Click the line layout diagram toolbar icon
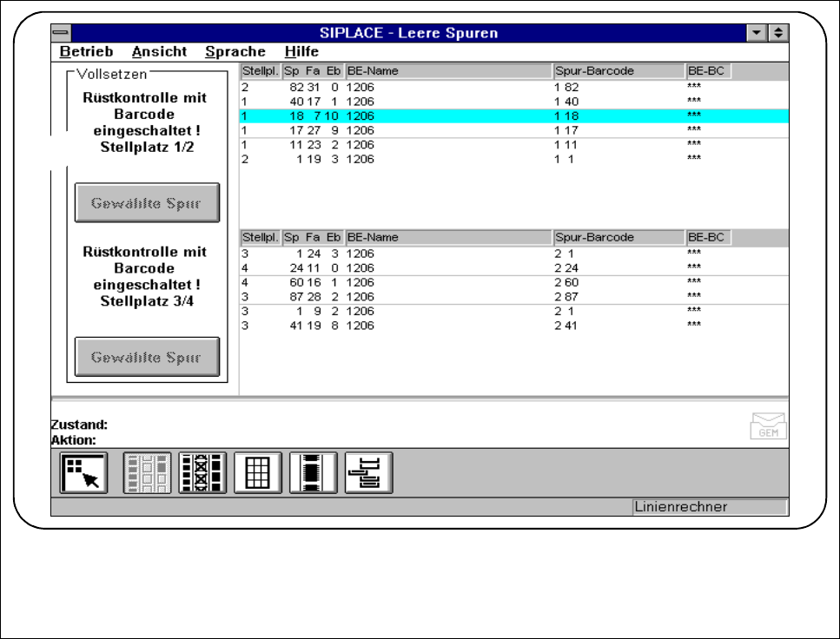The width and height of the screenshot is (840, 639). tap(368, 473)
